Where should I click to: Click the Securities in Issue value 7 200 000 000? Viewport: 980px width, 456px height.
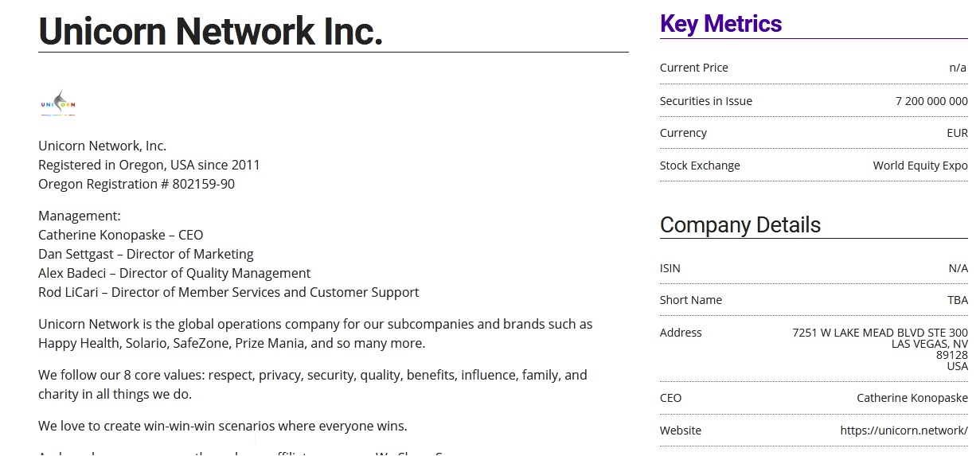[931, 101]
